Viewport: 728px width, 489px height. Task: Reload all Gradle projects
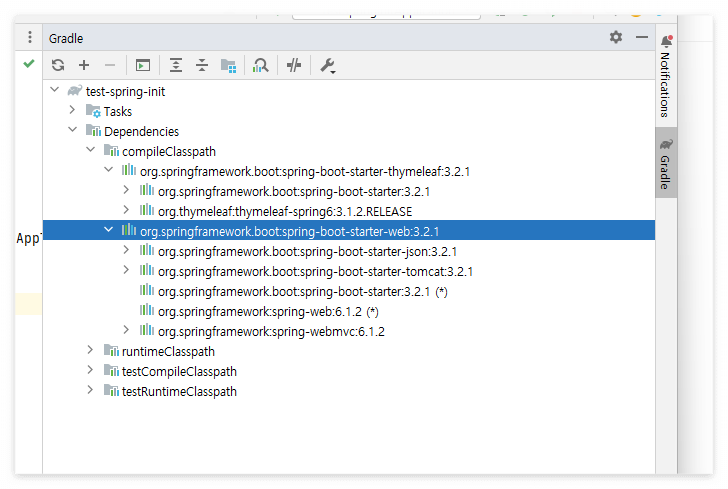coord(58,65)
